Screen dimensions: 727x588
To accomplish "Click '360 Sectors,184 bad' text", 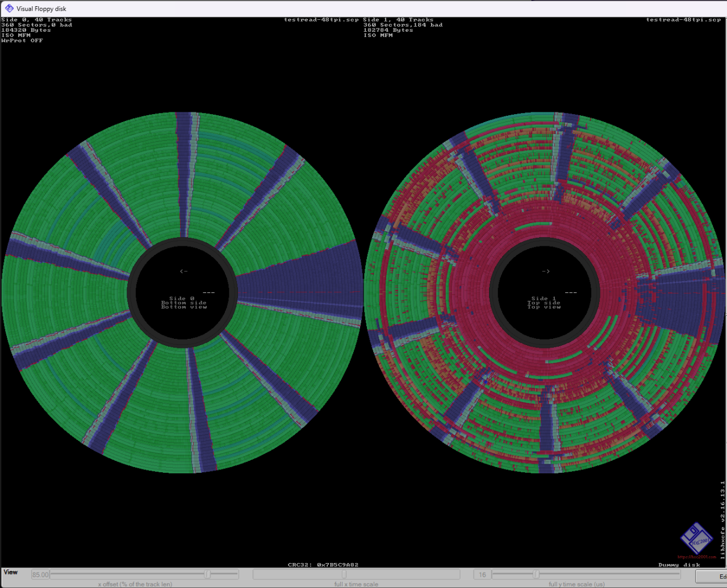I will [403, 25].
